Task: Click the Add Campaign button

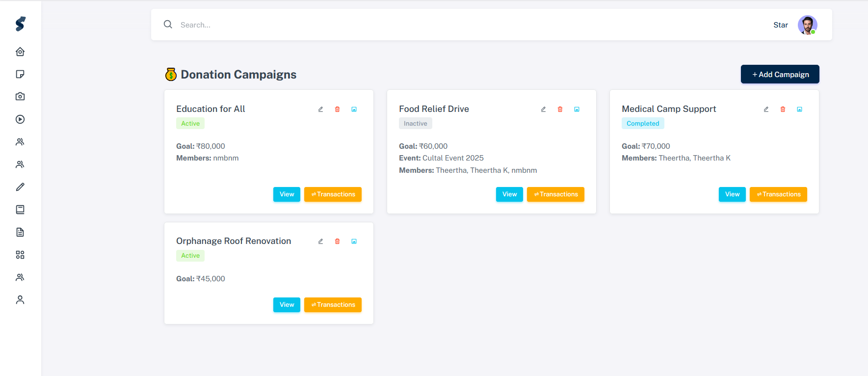Action: (x=780, y=74)
